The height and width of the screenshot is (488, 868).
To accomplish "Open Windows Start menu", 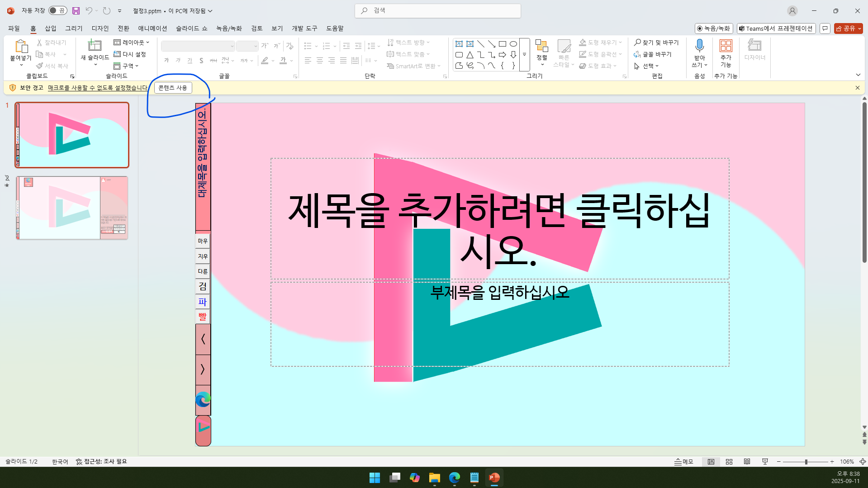I will pos(375,478).
